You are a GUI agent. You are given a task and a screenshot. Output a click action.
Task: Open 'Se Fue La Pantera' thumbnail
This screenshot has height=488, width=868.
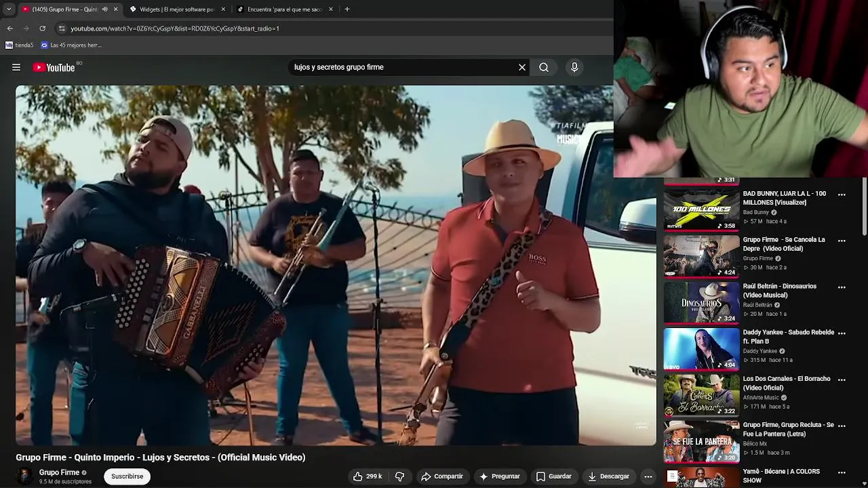pyautogui.click(x=701, y=441)
